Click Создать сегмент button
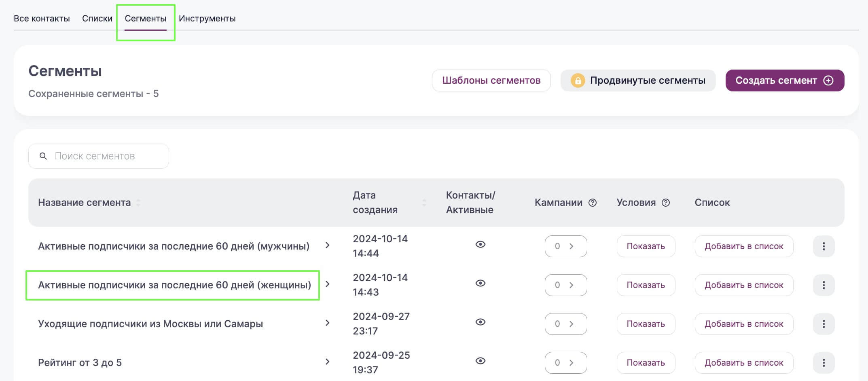 pos(785,80)
